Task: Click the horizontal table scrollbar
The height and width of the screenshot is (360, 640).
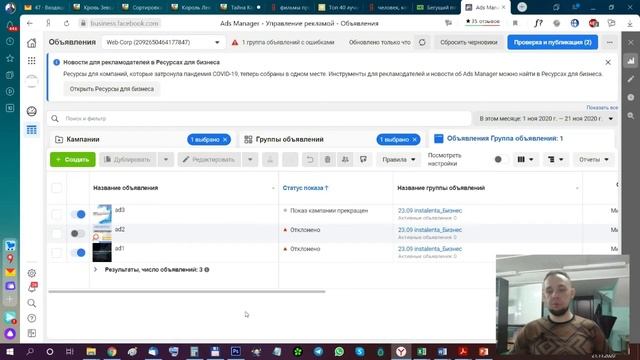Action: [187, 291]
